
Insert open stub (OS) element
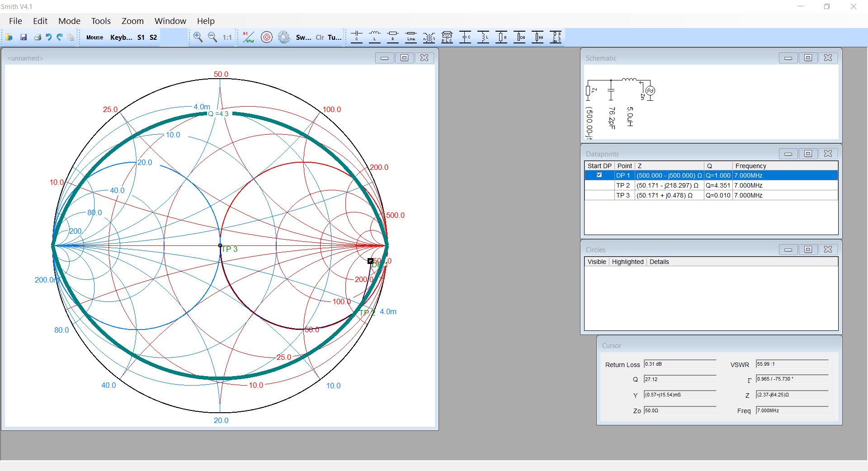tap(519, 37)
